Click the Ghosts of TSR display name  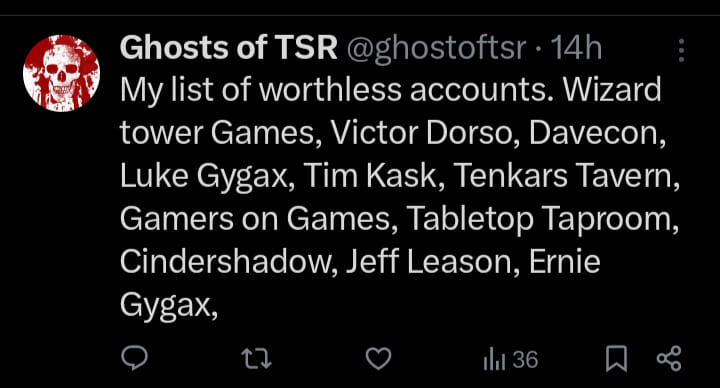[229, 48]
